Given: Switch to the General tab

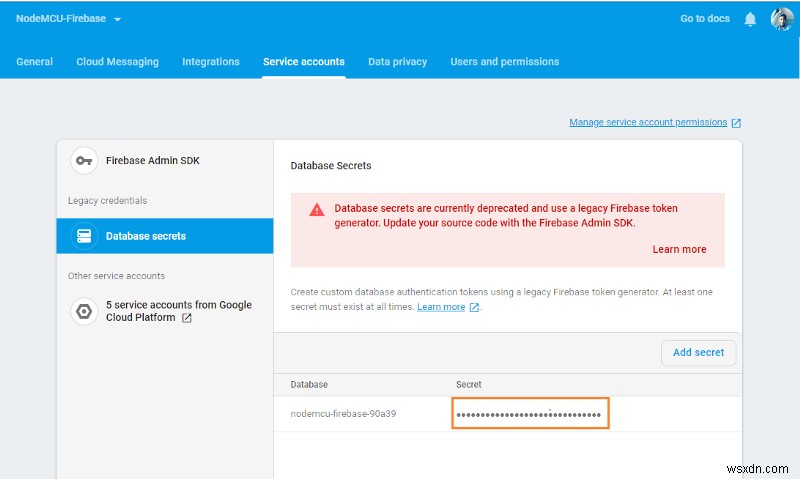Looking at the screenshot, I should (x=34, y=62).
